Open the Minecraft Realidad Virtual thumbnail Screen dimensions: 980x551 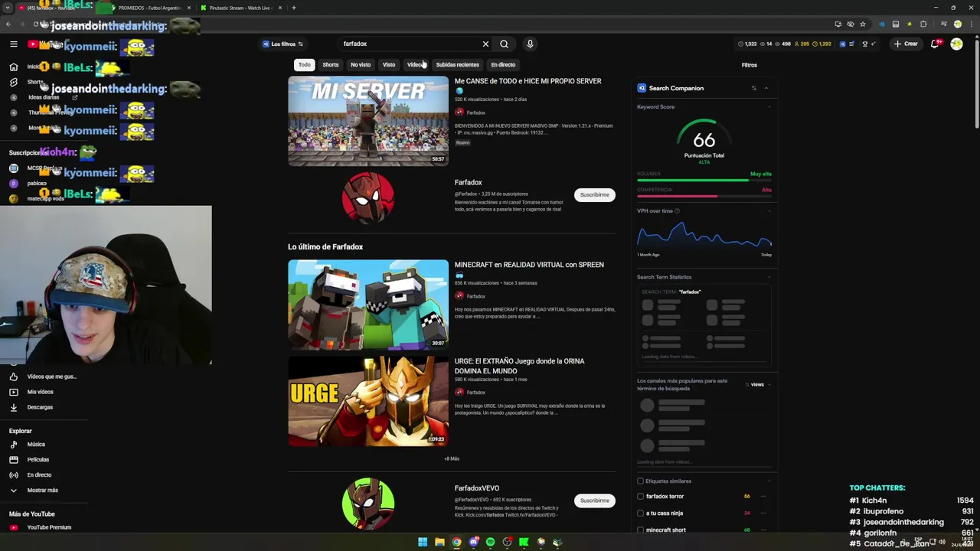point(368,305)
